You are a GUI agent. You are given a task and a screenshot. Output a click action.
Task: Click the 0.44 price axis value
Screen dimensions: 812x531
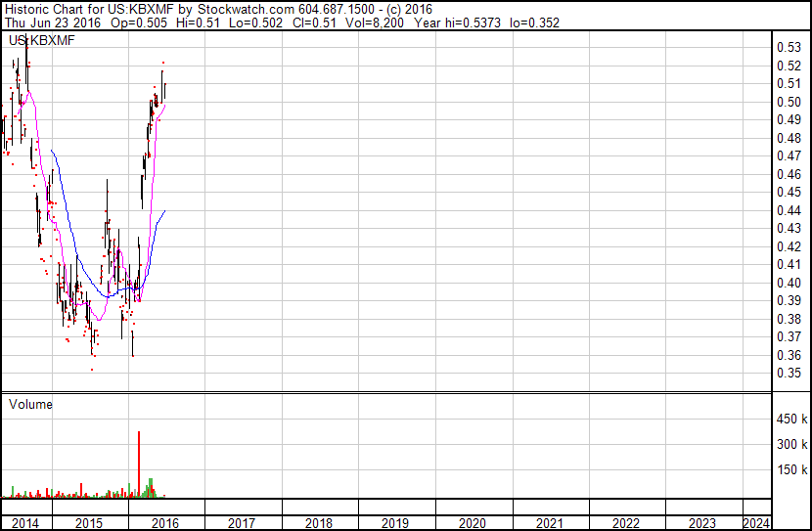coord(789,210)
